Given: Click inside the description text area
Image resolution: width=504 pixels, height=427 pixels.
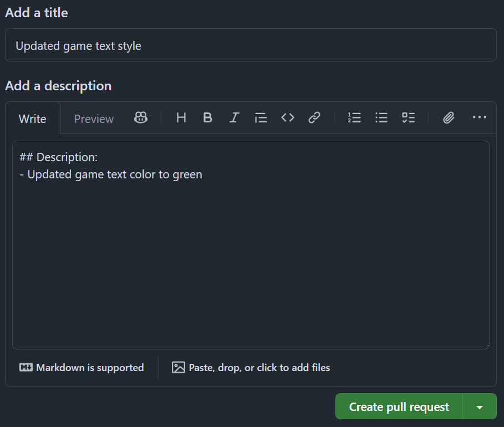Looking at the screenshot, I should (x=251, y=245).
